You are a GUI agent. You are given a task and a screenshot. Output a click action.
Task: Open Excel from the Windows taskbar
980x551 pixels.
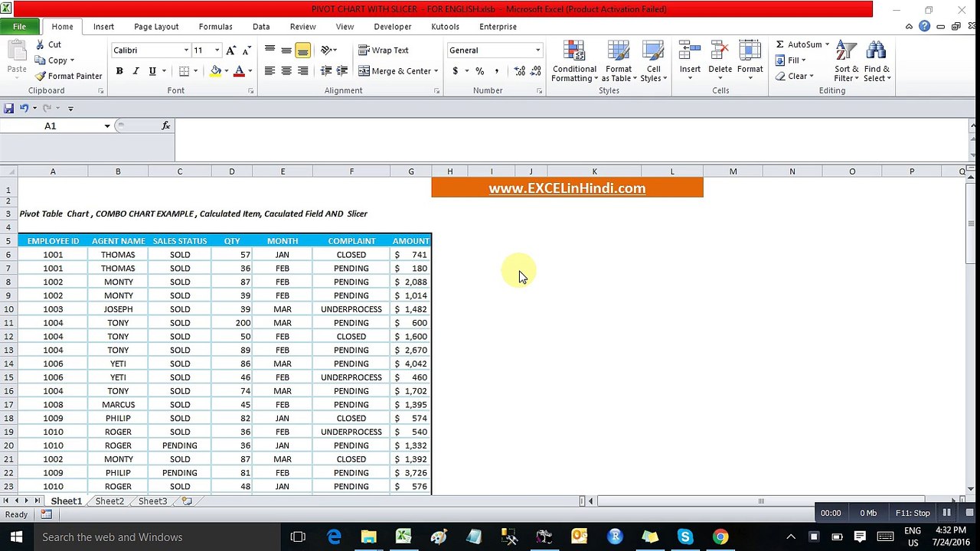pyautogui.click(x=403, y=537)
